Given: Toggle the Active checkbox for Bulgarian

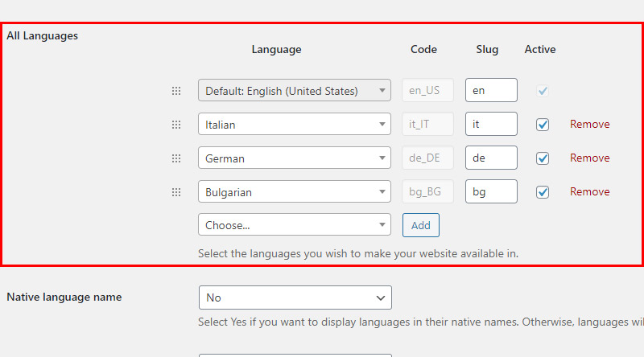Looking at the screenshot, I should pyautogui.click(x=542, y=191).
